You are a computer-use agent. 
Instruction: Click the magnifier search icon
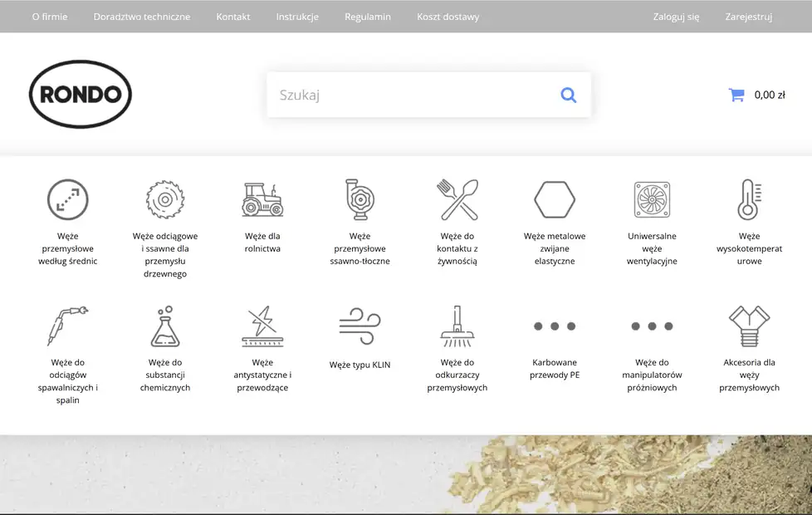568,95
